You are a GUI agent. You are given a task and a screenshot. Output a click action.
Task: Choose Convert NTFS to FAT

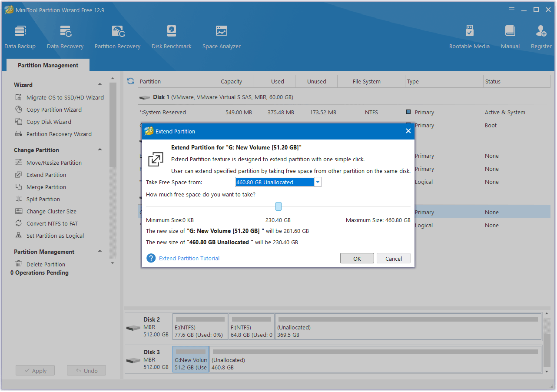46,223
